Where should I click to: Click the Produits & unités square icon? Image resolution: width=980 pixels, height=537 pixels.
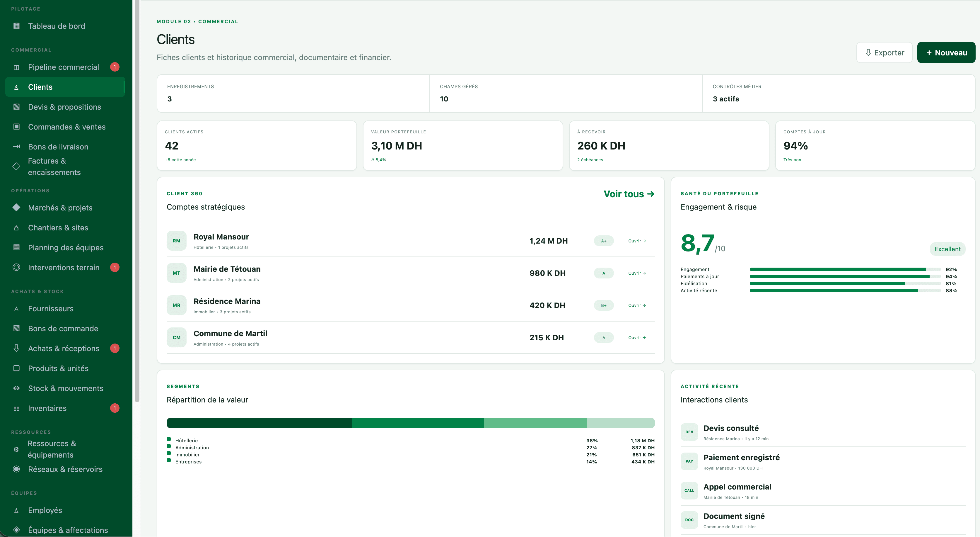pos(16,368)
